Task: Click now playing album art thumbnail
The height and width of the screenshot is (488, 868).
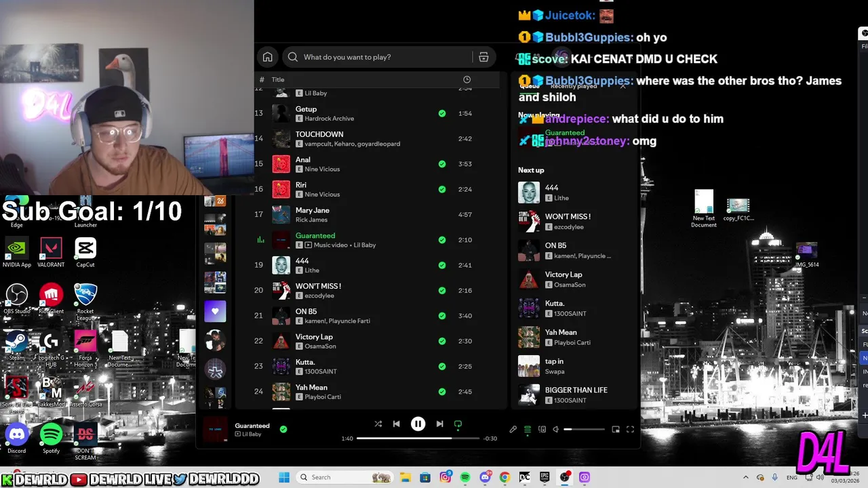Action: [x=216, y=430]
